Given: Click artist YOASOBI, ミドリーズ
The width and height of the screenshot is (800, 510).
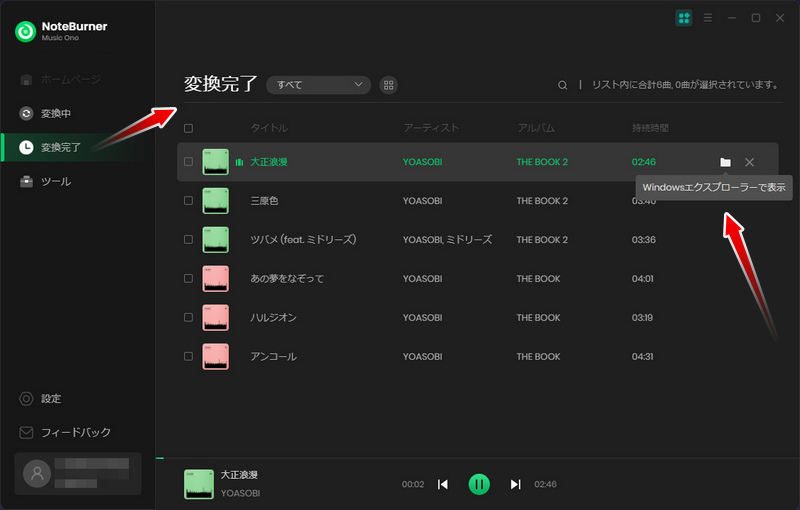Looking at the screenshot, I should coord(447,239).
